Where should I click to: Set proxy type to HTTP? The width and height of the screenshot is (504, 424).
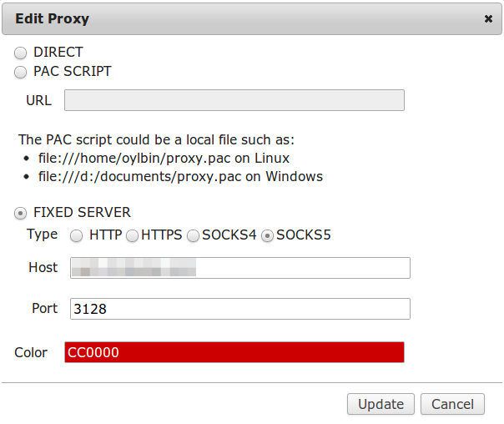(x=76, y=235)
